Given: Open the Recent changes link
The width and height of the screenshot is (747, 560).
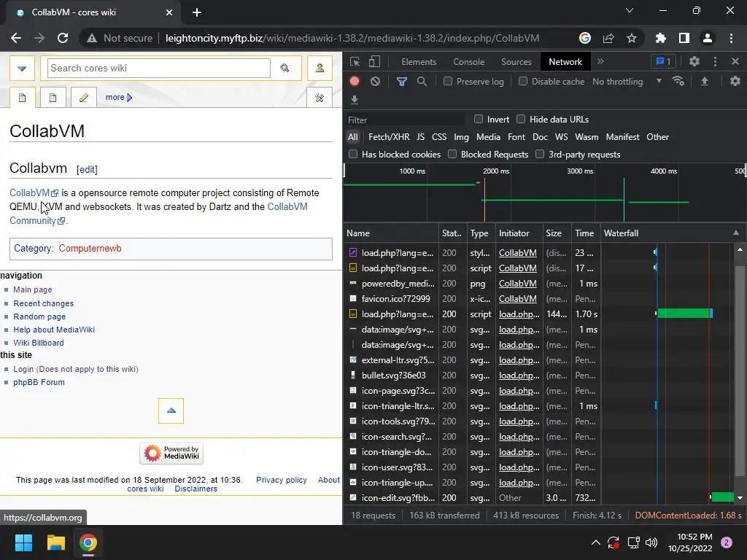Looking at the screenshot, I should [x=43, y=303].
